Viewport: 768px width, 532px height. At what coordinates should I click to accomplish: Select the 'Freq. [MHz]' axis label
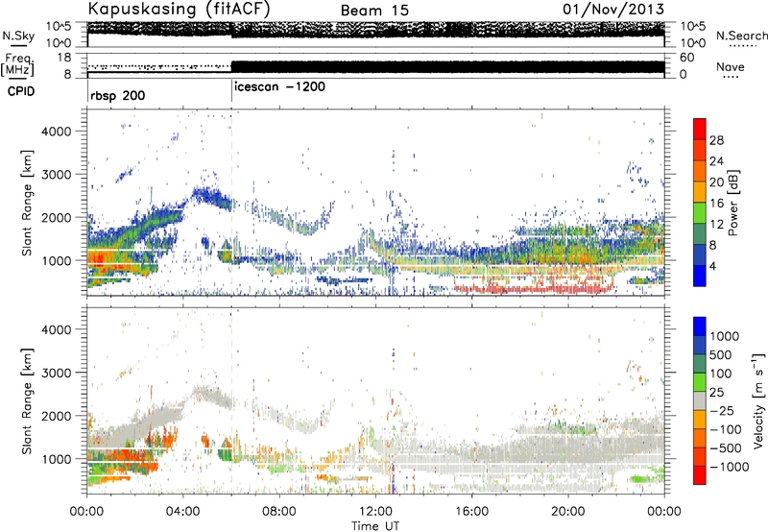pyautogui.click(x=17, y=65)
